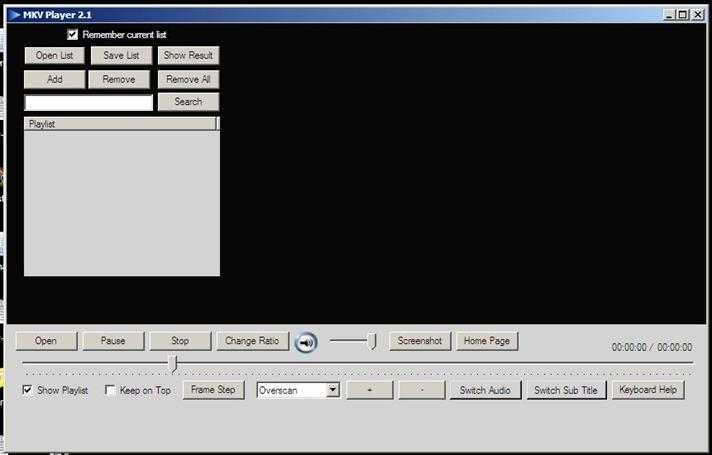The image size is (712, 455).
Task: Click the MKV Player title bar icon
Action: tap(15, 15)
